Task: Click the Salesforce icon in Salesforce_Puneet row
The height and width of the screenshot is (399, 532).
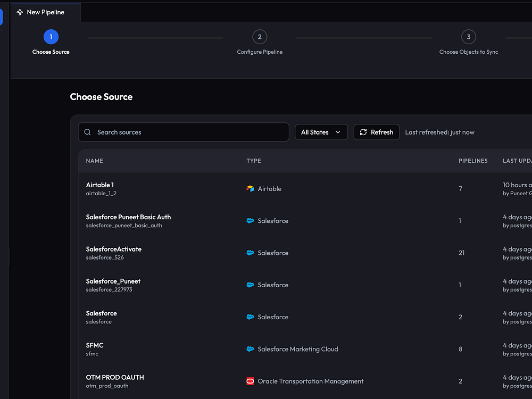Action: coord(250,285)
